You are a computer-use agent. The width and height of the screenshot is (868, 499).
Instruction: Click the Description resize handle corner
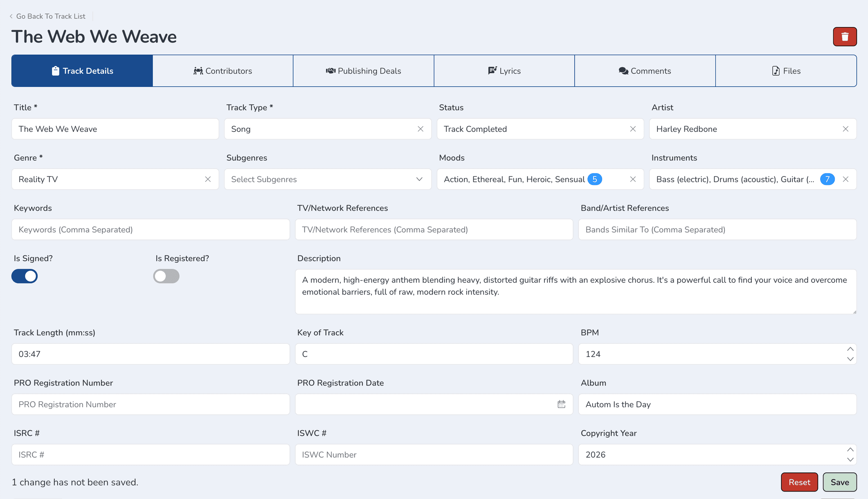point(854,312)
